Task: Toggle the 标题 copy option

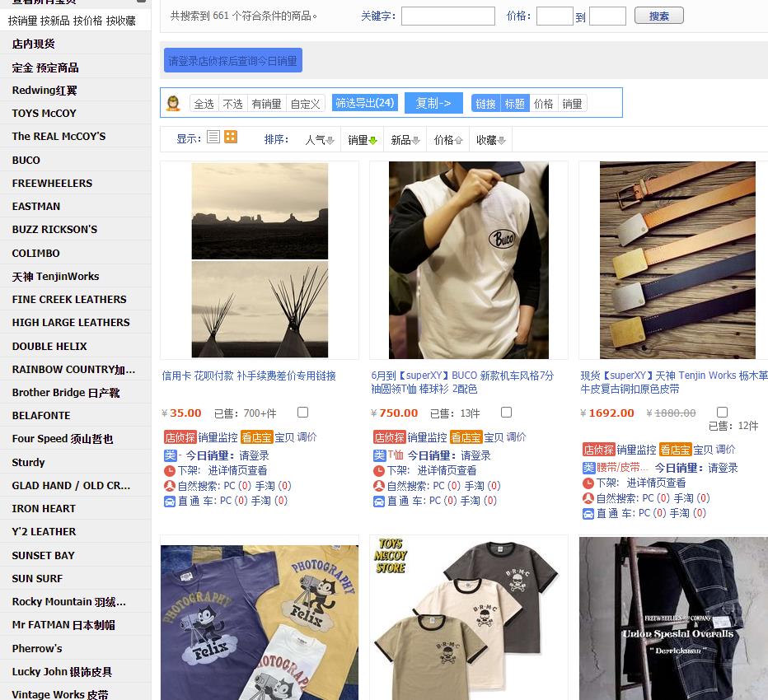Action: coord(515,104)
